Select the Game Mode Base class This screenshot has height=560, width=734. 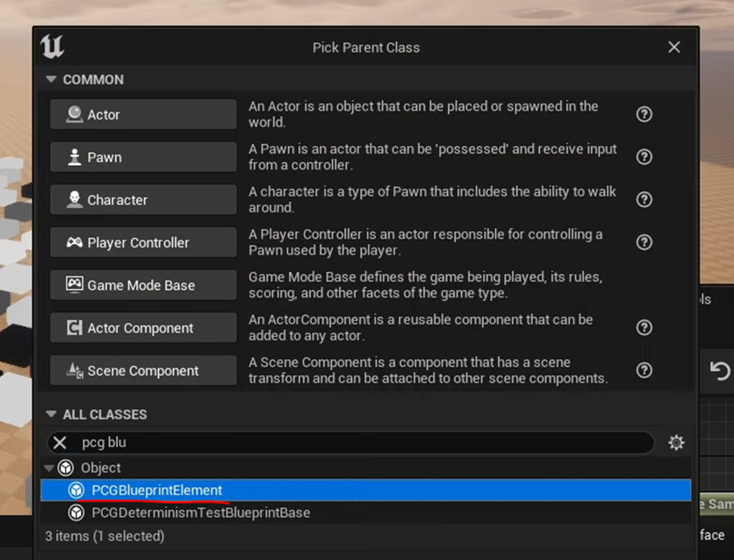click(x=143, y=285)
